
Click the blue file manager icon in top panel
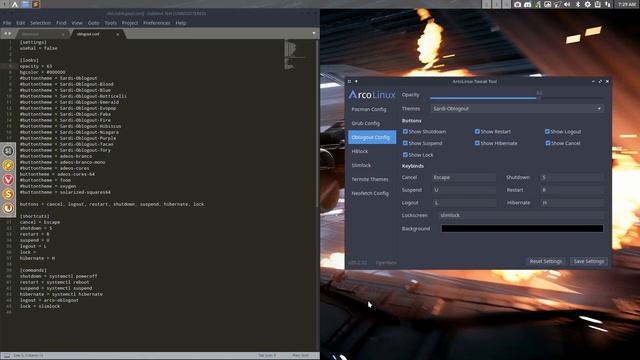coord(25,4)
